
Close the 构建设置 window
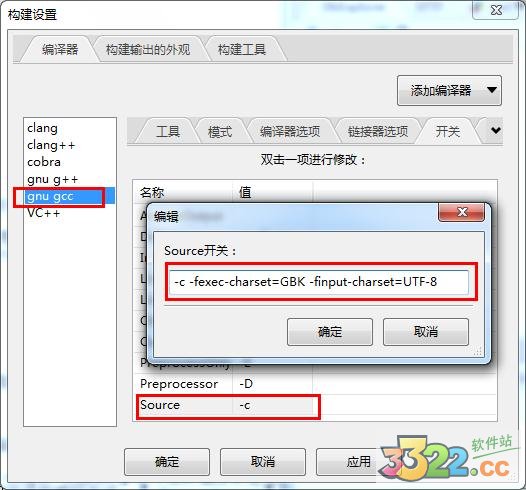pyautogui.click(x=496, y=10)
